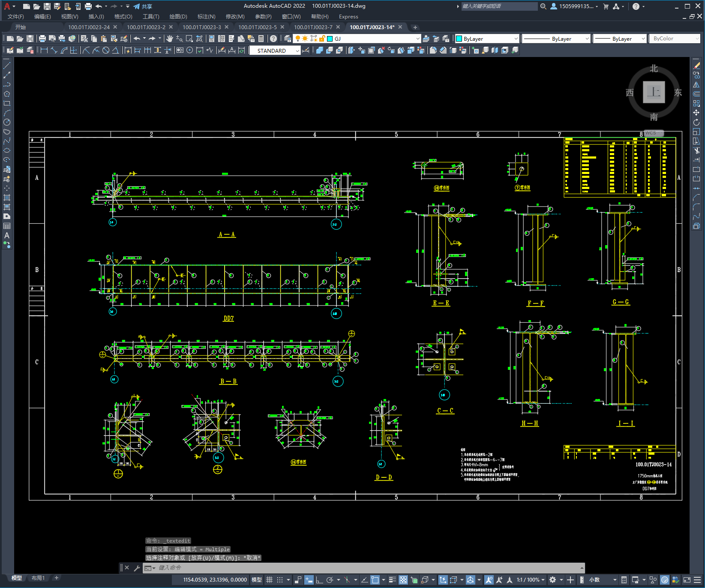Toggle grid display in status bar
The width and height of the screenshot is (705, 588).
269,580
